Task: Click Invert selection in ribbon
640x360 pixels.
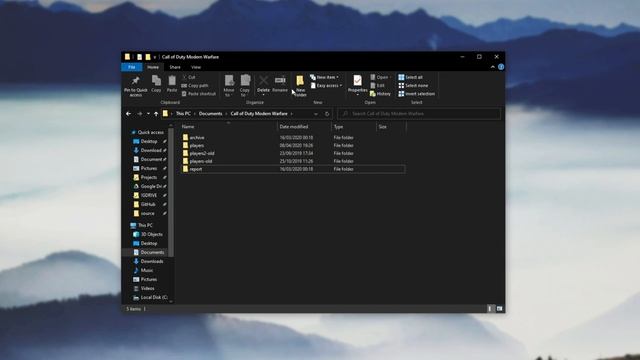Action: coord(416,93)
